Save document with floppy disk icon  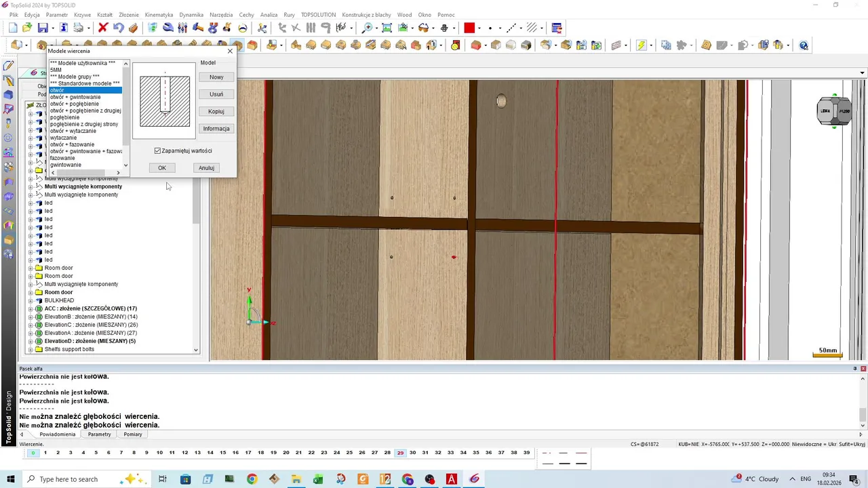click(x=43, y=28)
